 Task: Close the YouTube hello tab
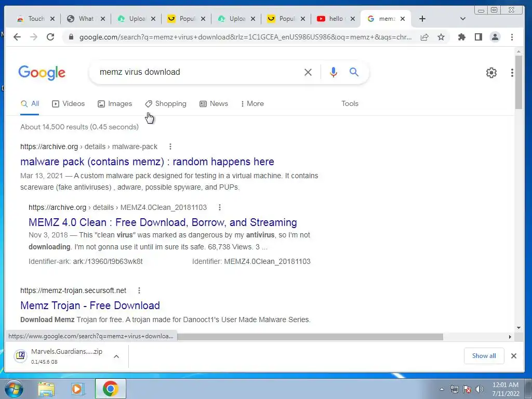click(353, 19)
